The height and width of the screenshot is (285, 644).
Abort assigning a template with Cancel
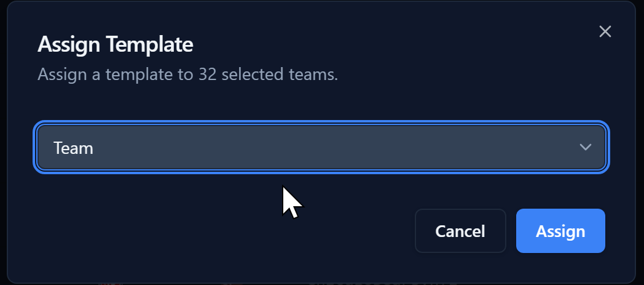point(460,231)
